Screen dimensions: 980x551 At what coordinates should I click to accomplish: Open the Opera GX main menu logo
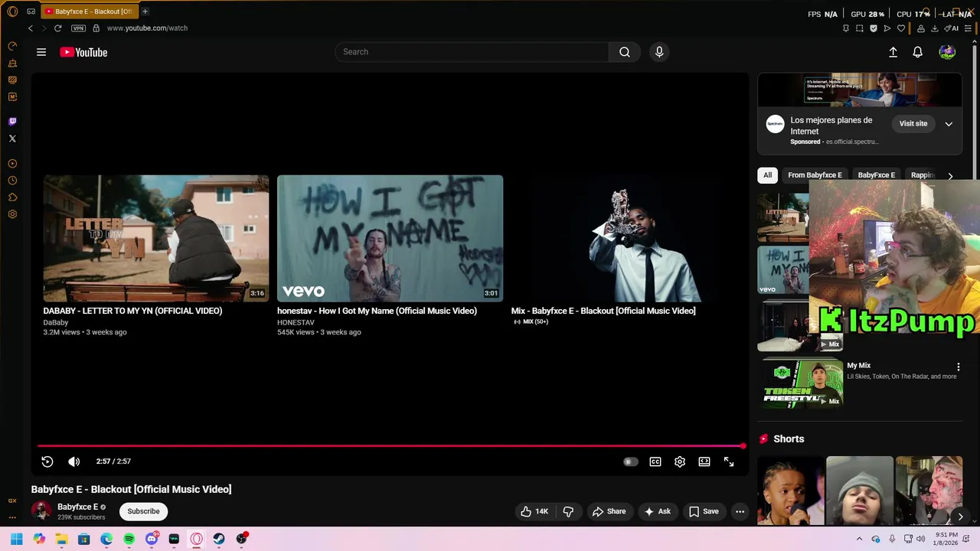click(x=12, y=11)
